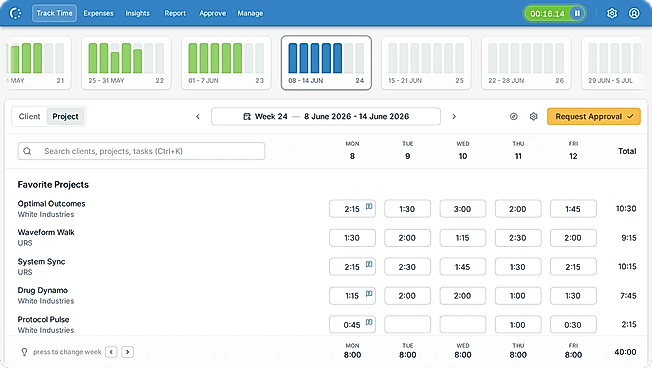This screenshot has width=652, height=368.
Task: Open the Insights tab
Action: 138,13
